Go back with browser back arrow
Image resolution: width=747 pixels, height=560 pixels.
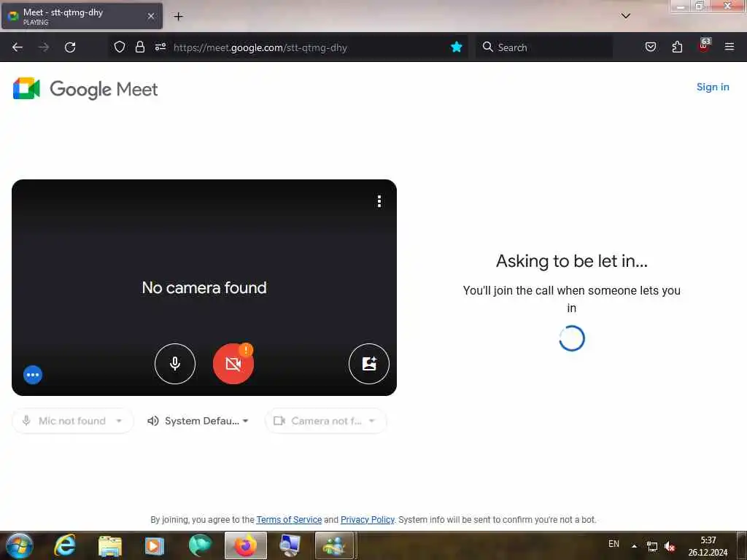click(18, 47)
